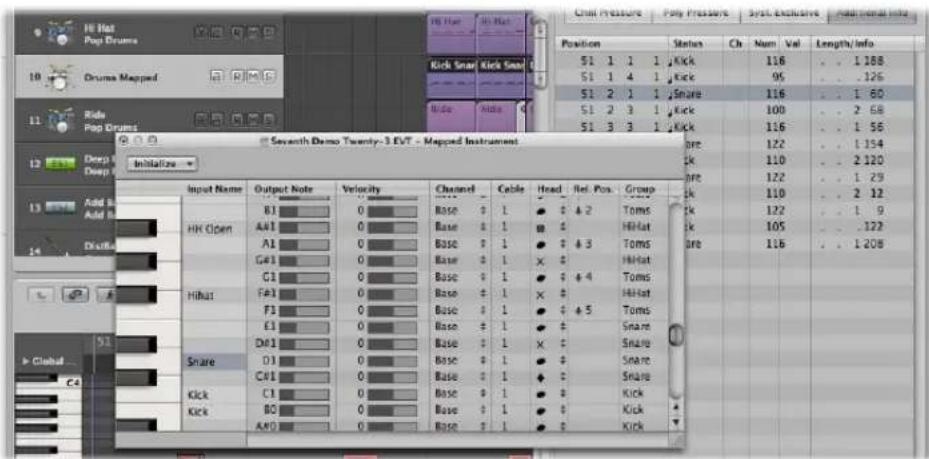
Task: Solo the Hi Hat track
Action: pos(268,33)
